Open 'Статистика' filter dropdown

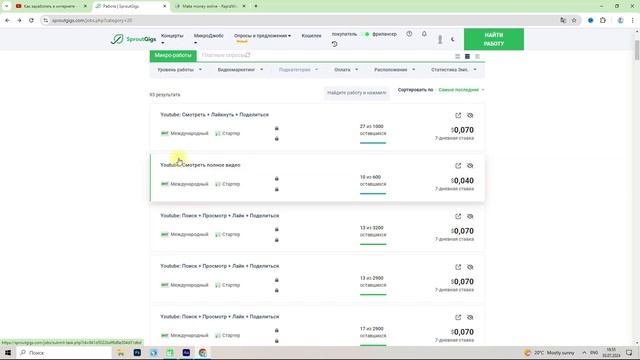454,70
